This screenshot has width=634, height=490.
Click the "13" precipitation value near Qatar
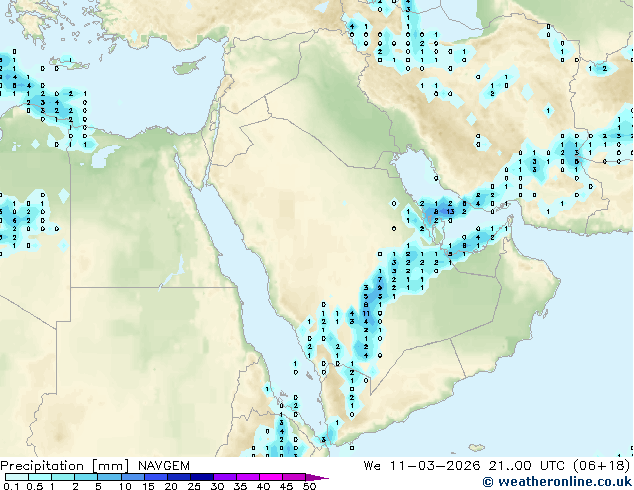(x=450, y=211)
